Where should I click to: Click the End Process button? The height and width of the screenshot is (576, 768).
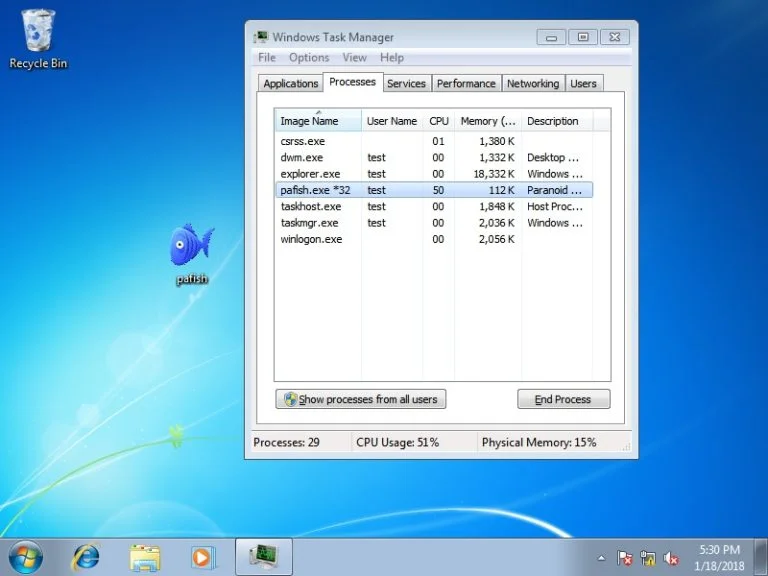[563, 399]
